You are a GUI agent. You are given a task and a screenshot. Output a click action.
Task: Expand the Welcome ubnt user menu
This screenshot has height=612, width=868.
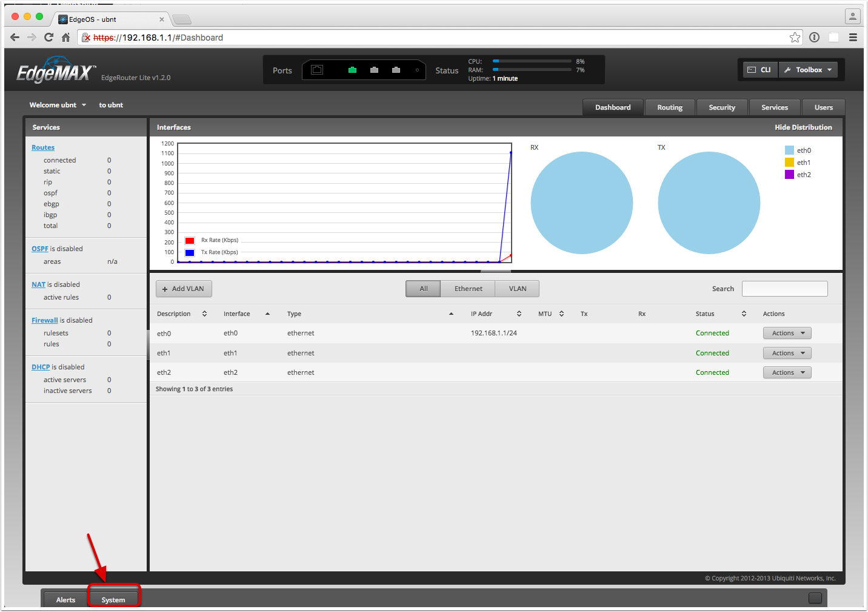coord(58,105)
